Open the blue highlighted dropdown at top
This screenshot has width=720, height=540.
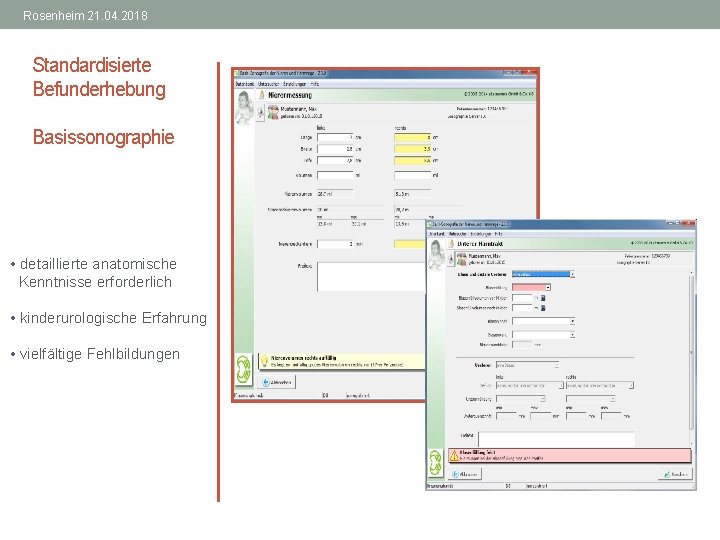click(x=543, y=274)
